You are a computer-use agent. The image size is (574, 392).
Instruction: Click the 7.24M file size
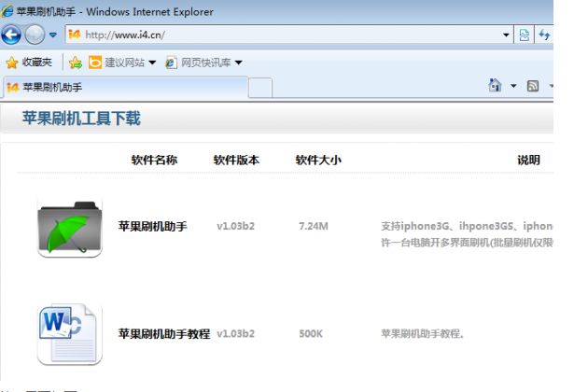click(x=314, y=226)
